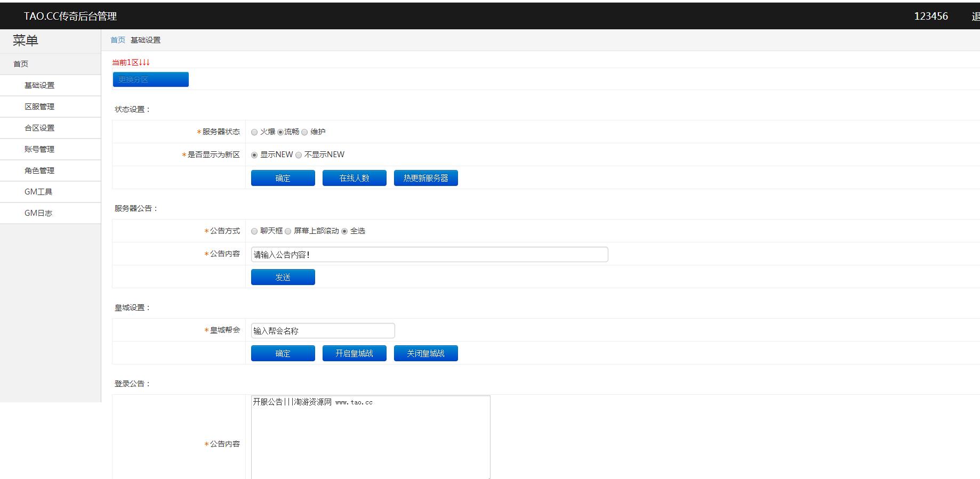Click the announcement content input field
980x479 pixels.
(x=429, y=255)
